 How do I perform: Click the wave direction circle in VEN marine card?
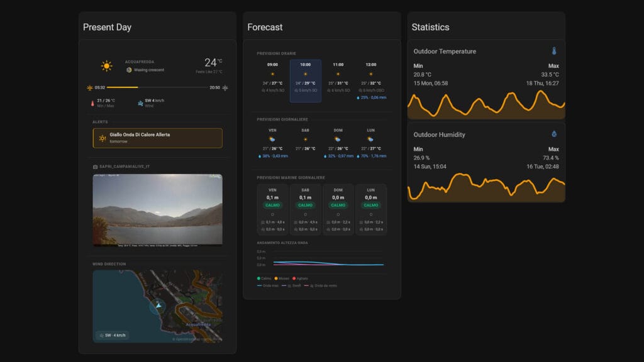pyautogui.click(x=272, y=215)
